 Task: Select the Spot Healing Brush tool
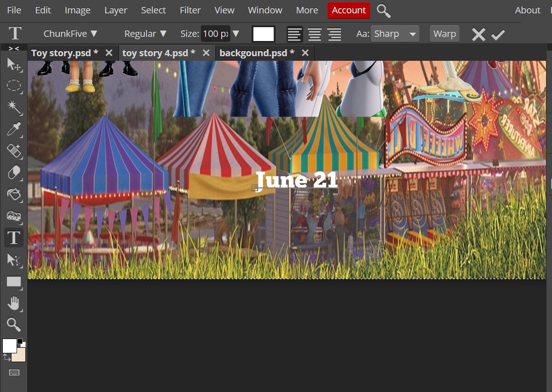click(x=14, y=151)
